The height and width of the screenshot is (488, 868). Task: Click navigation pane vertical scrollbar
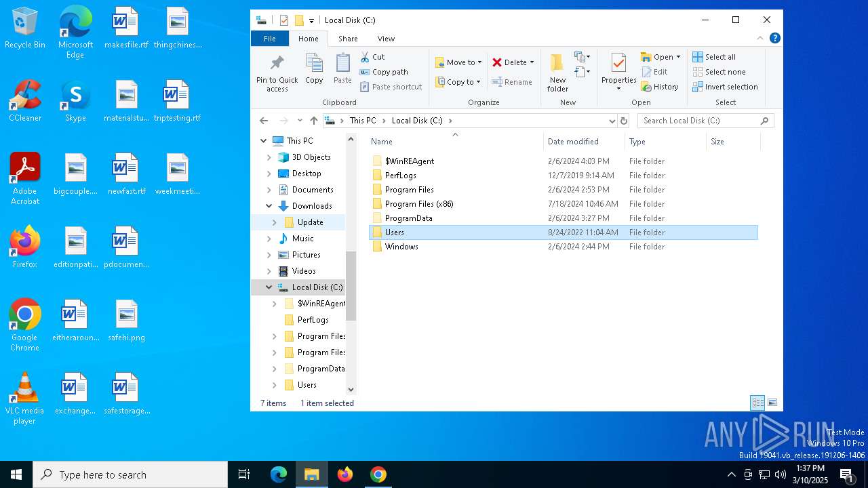click(x=351, y=286)
